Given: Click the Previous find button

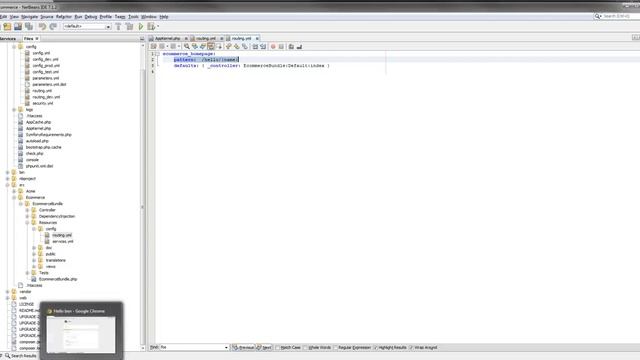Looking at the screenshot, I should (243, 348).
